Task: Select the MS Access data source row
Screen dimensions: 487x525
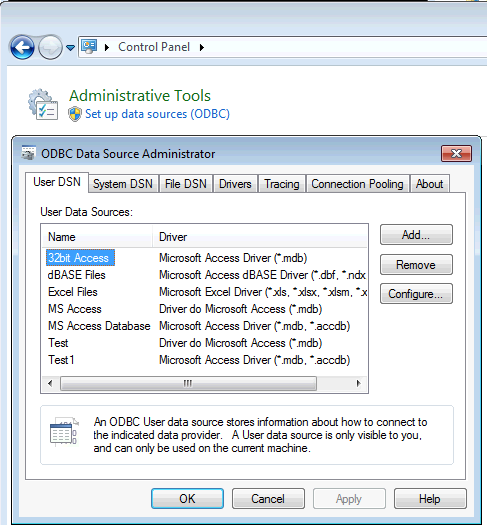Action: [75, 309]
